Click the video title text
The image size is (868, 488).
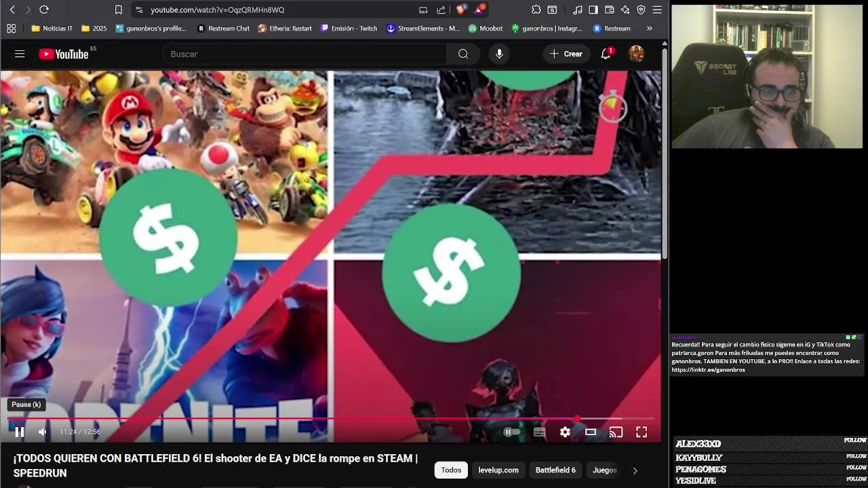pos(215,466)
